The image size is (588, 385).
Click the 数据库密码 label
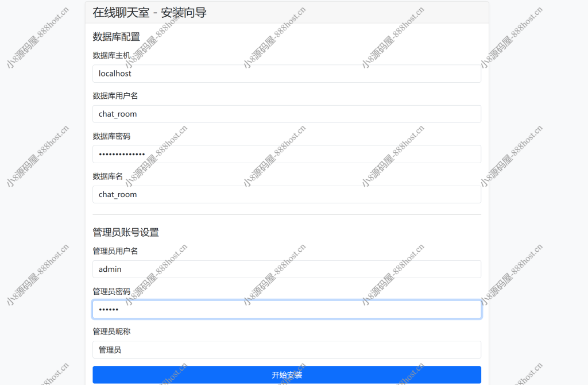(111, 136)
